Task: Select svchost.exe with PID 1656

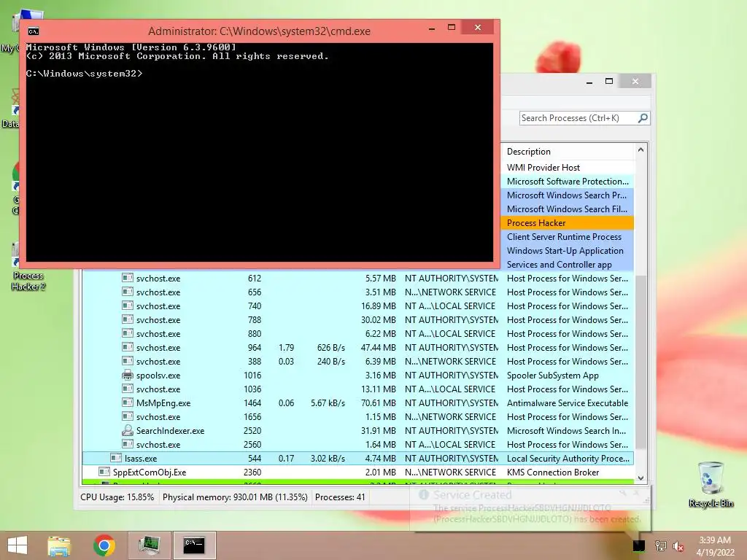Action: [357, 416]
